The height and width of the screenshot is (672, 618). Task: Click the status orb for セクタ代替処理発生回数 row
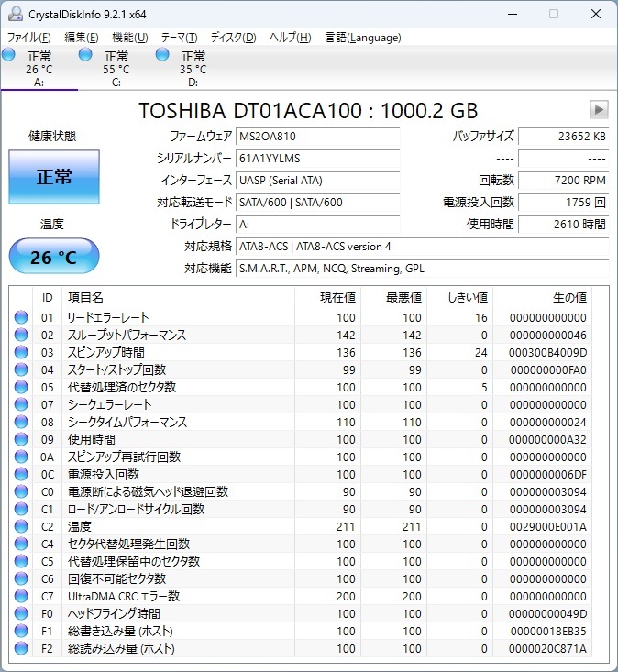[x=21, y=544]
